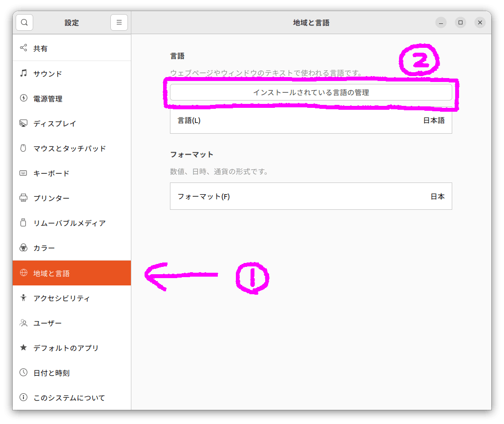
Task: Select リムーバブルメディア in the sidebar
Action: (72, 223)
